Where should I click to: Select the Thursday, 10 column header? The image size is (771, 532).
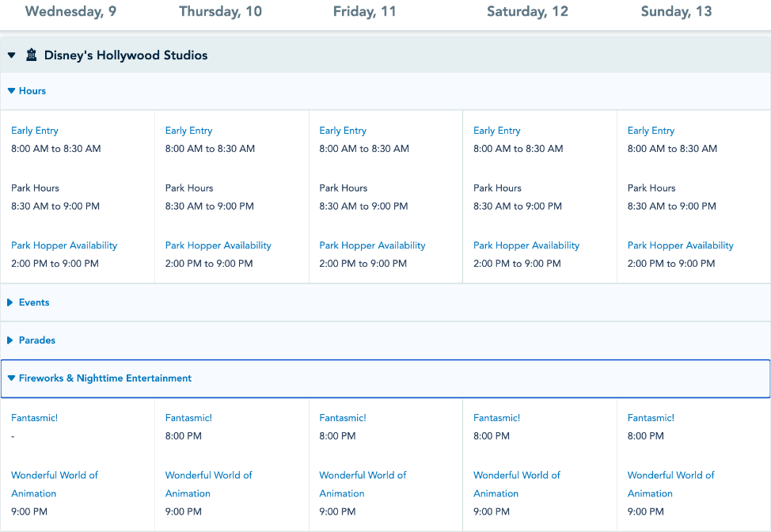pyautogui.click(x=220, y=11)
